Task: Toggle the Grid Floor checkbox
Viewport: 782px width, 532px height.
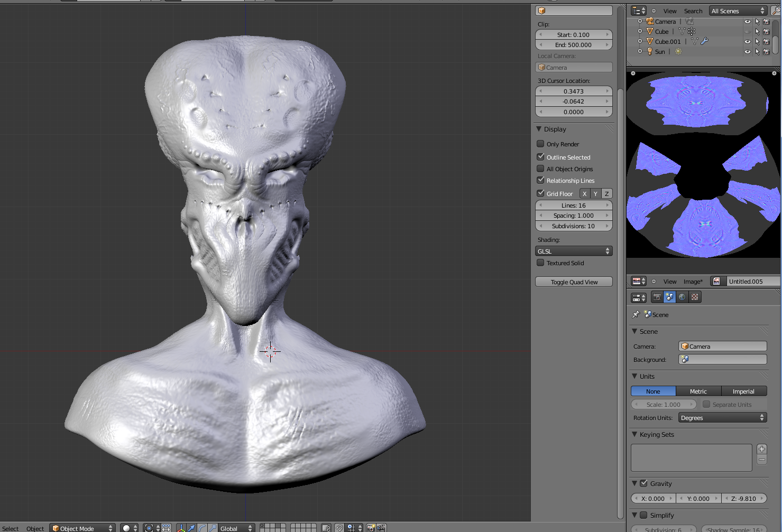Action: click(540, 193)
